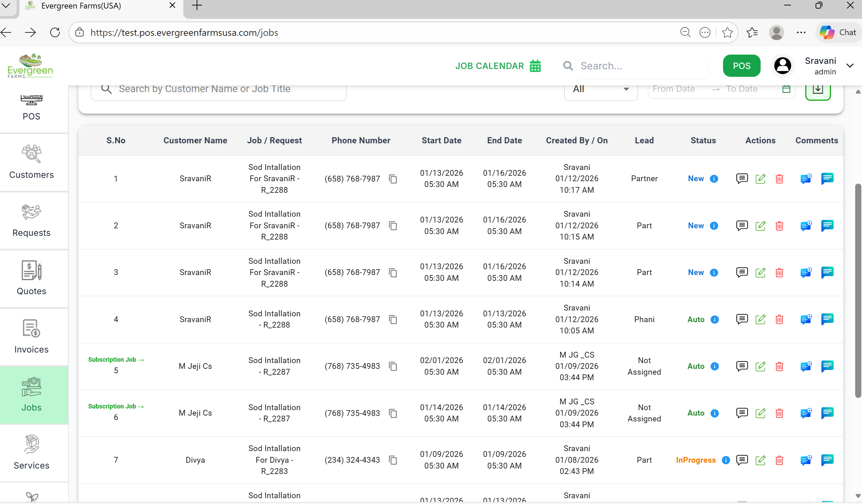
Task: Expand Sravani admin user menu chevron
Action: coord(850,66)
